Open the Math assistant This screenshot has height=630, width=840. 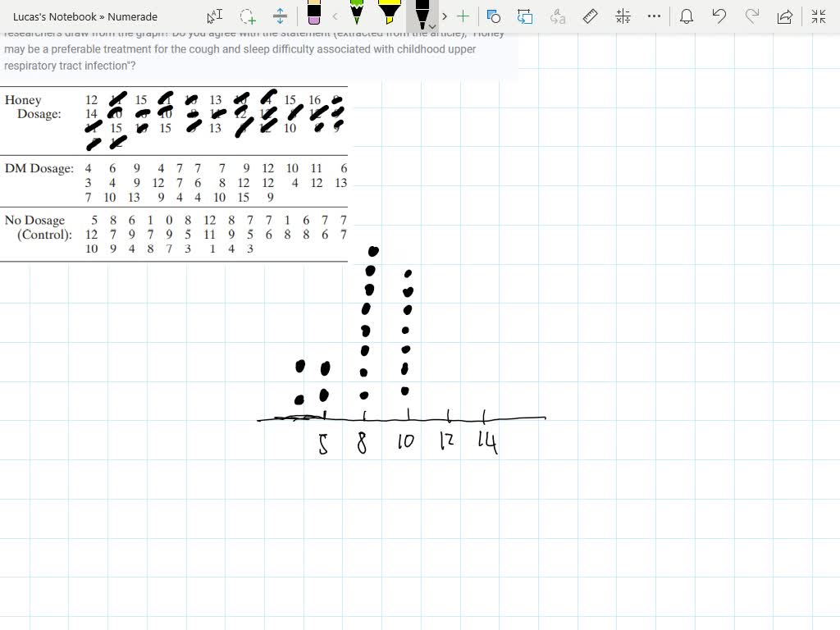point(623,16)
